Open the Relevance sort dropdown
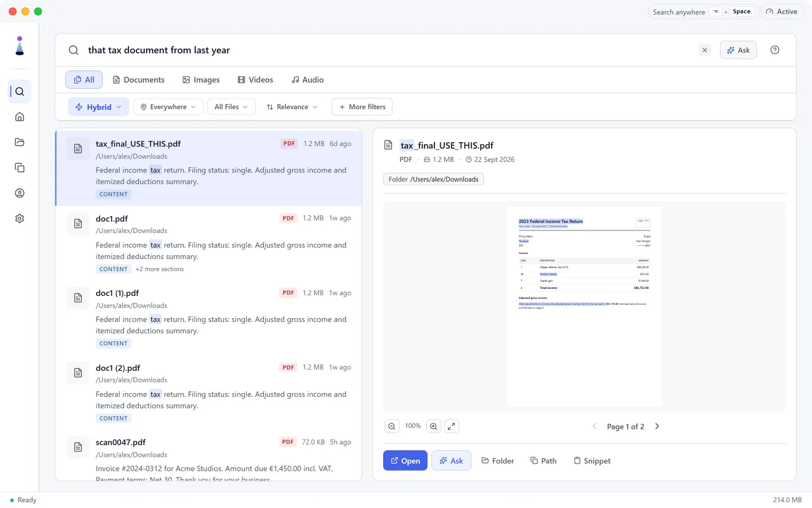 point(292,107)
